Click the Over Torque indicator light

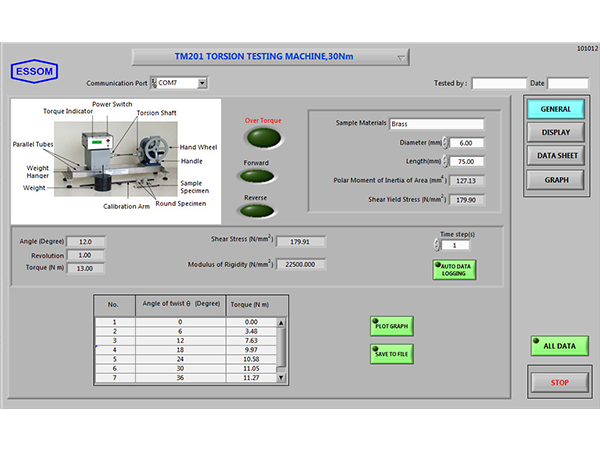click(x=264, y=139)
